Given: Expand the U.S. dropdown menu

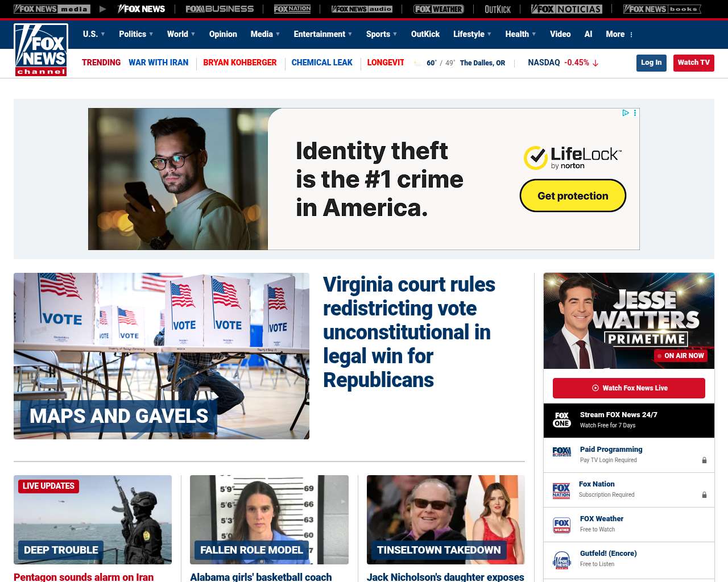Looking at the screenshot, I should tap(94, 34).
